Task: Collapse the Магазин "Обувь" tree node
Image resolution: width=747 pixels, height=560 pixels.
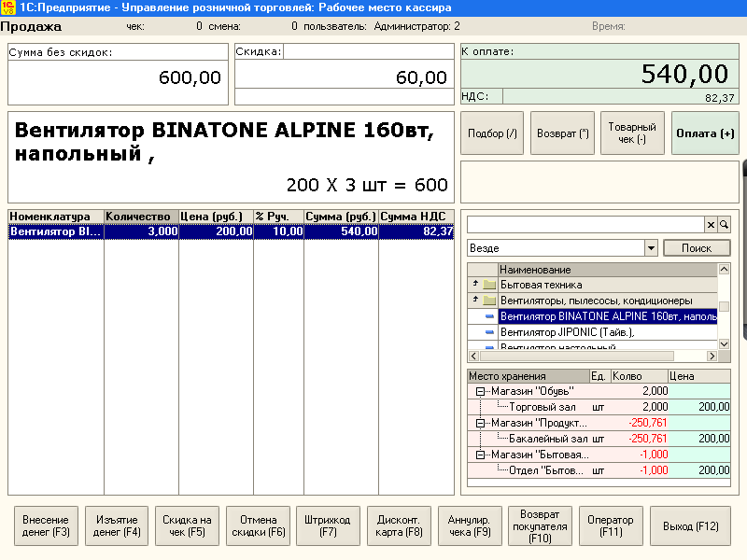Action: (x=480, y=391)
